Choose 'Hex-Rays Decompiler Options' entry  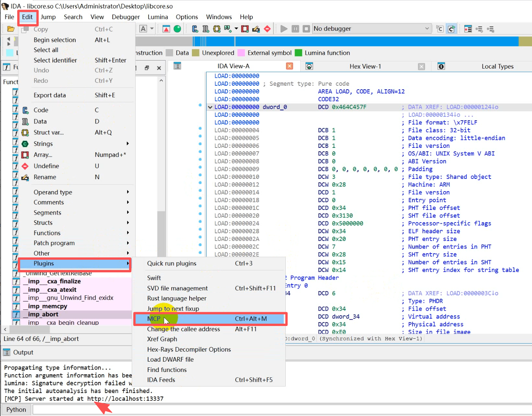(x=209, y=349)
